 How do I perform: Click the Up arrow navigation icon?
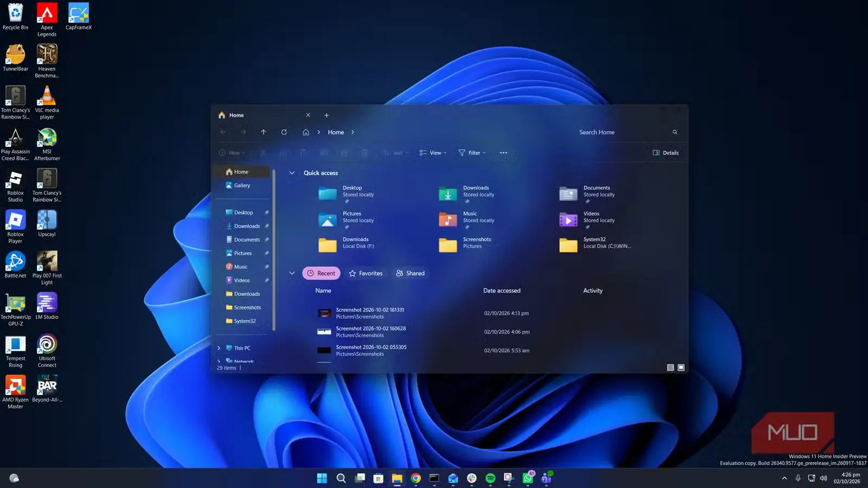click(264, 132)
